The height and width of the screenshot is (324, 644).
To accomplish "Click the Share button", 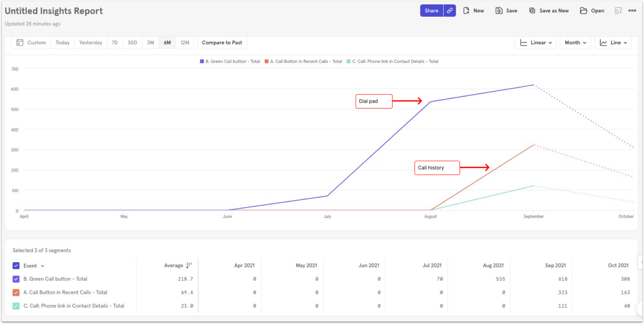I will [x=431, y=11].
